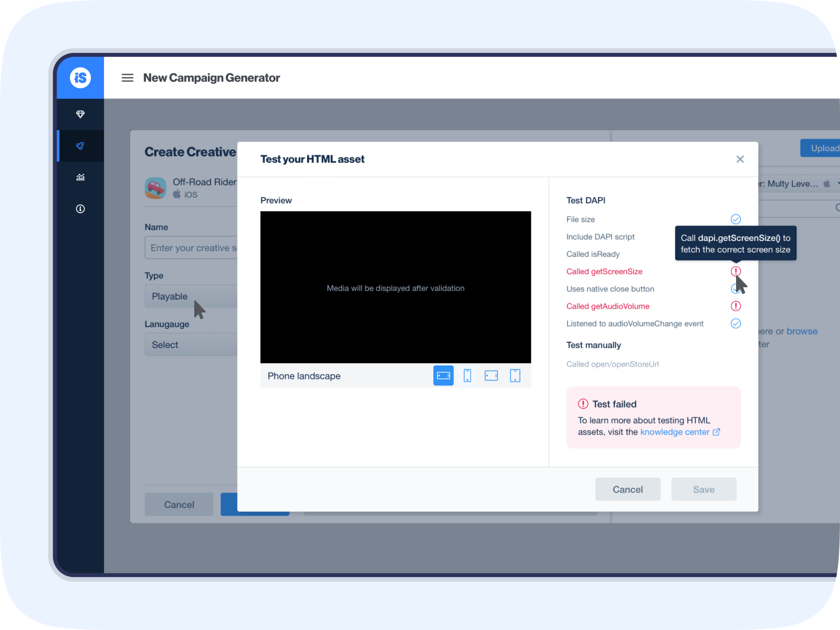The width and height of the screenshot is (840, 630).
Task: Click the New Campaign Generator title
Action: coord(212,78)
